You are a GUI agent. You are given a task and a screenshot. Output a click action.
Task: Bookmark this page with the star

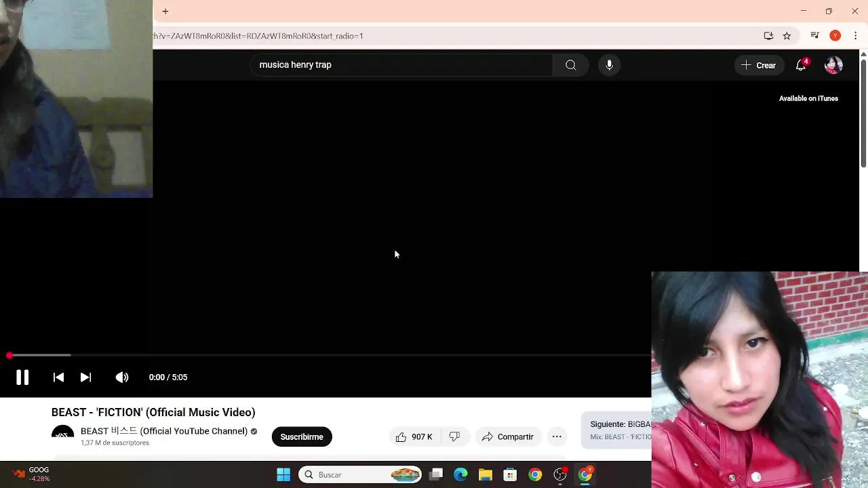click(787, 36)
